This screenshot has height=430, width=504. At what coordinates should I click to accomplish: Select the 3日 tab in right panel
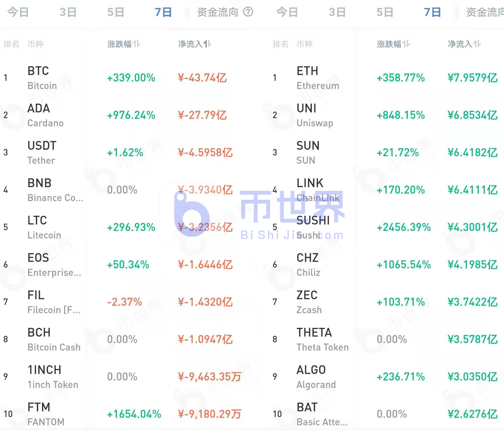(x=337, y=12)
